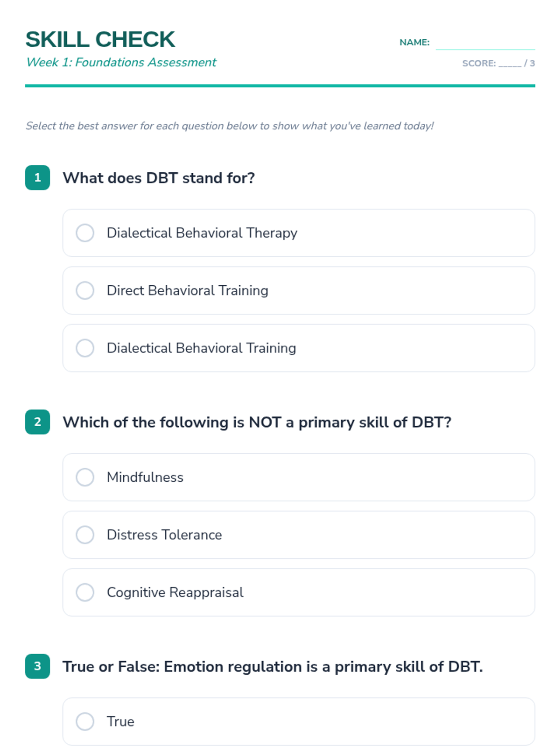Choose the Direct Behavioral Training radio option

coord(85,290)
